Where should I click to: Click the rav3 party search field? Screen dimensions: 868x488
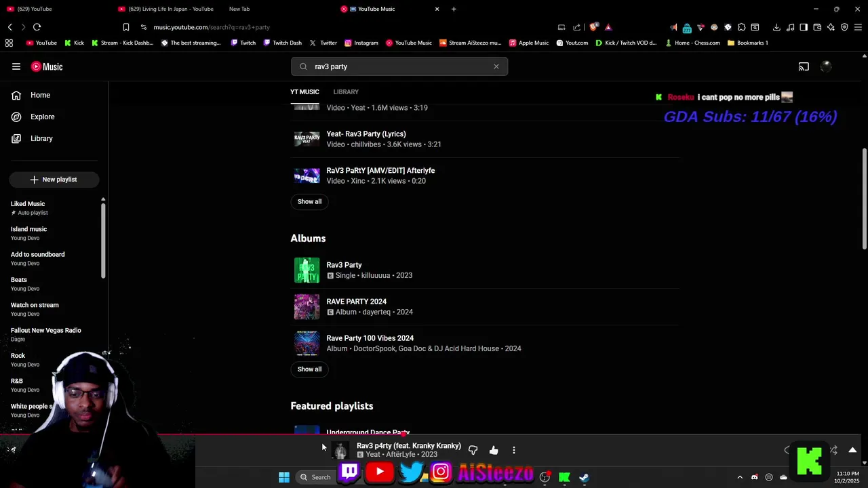coord(399,66)
